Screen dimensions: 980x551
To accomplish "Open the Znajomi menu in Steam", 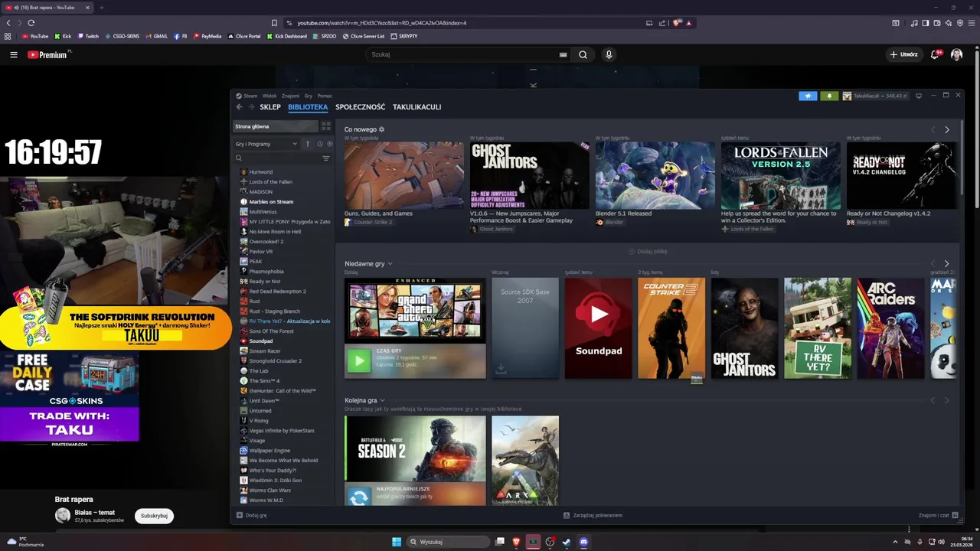I will pyautogui.click(x=290, y=96).
